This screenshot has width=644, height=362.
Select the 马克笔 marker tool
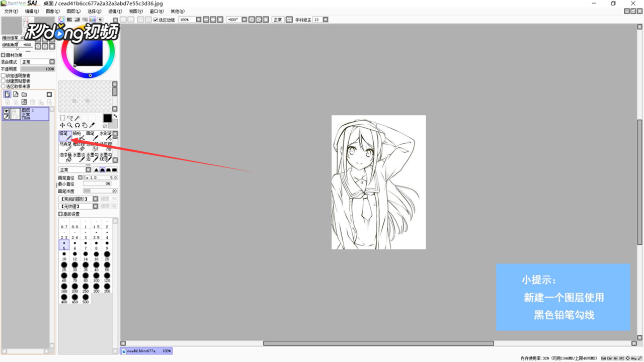pyautogui.click(x=65, y=146)
